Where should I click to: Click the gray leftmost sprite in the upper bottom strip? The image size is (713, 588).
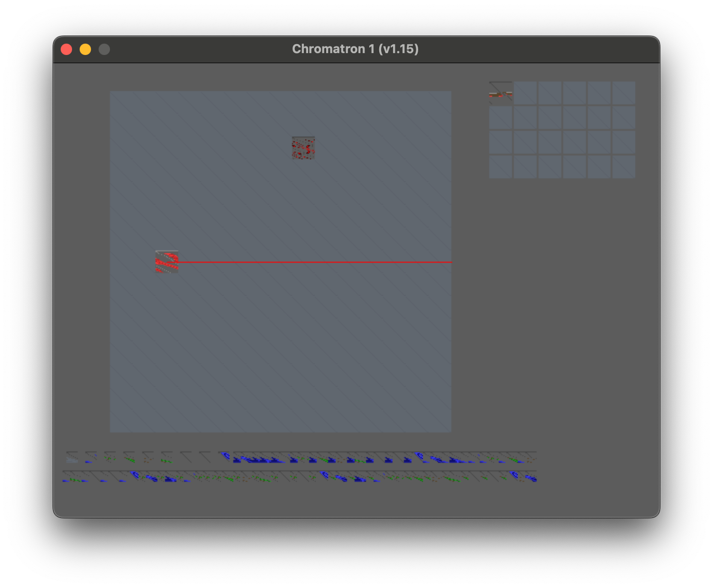tap(72, 458)
